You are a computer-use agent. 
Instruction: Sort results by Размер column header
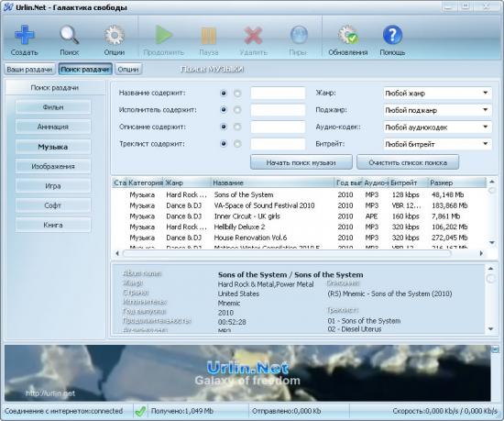456,183
